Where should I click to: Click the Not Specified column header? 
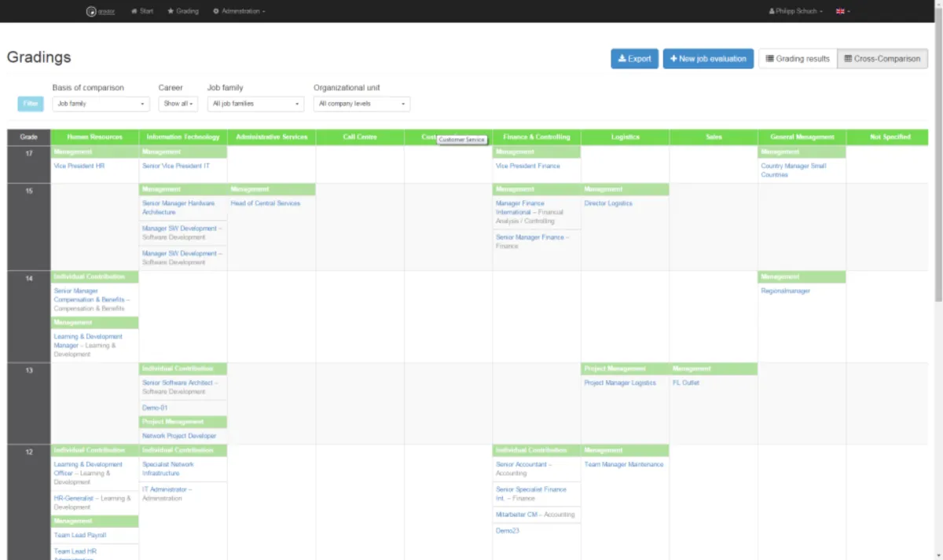click(890, 137)
